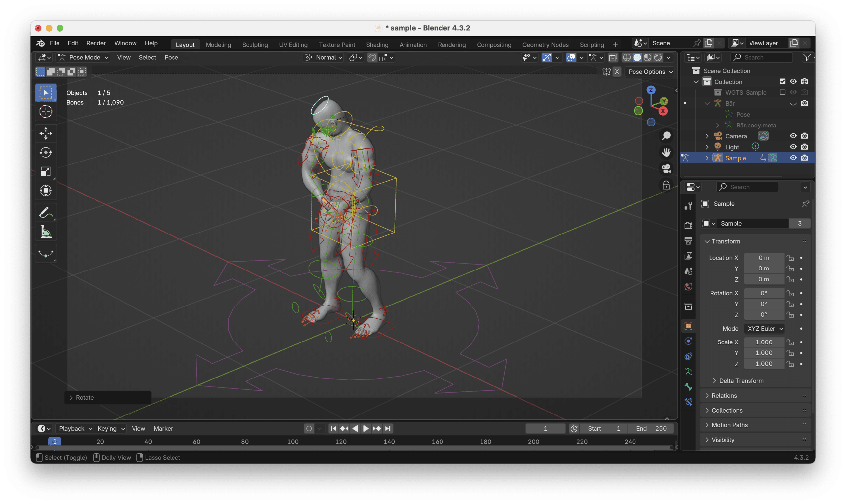This screenshot has height=504, width=846.
Task: Activate the Transform tool
Action: (x=46, y=191)
